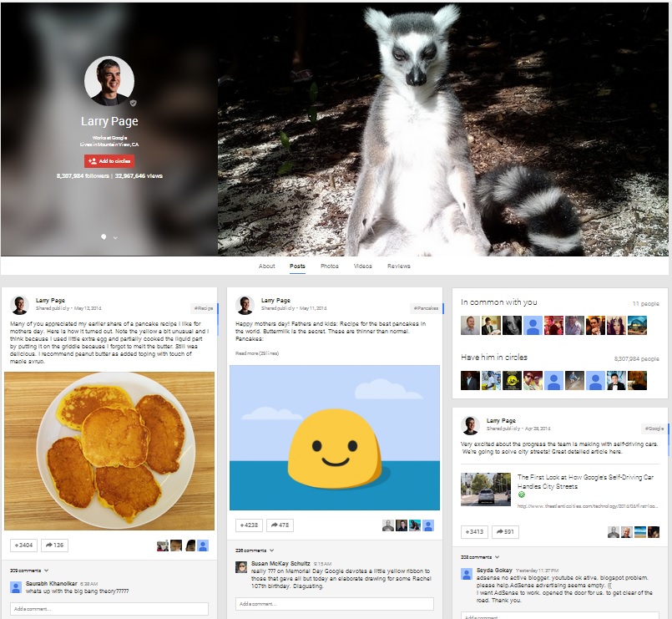Image resolution: width=672 pixels, height=619 pixels.
Task: Click the May 12, 2014 timestamp
Action: (x=88, y=308)
